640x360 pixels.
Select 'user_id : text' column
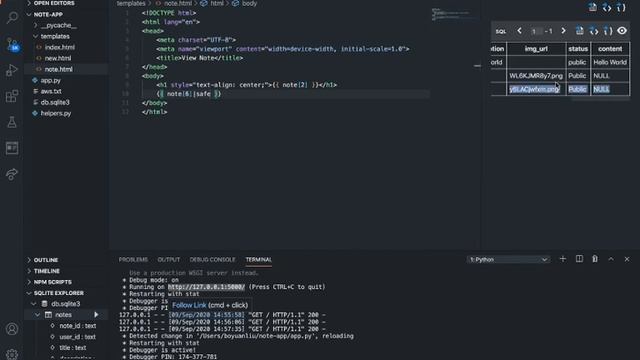[x=78, y=337]
